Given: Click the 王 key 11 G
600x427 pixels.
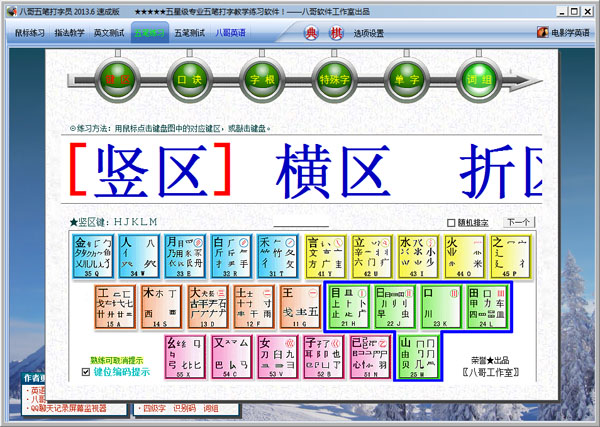Looking at the screenshot, I should 300,306.
